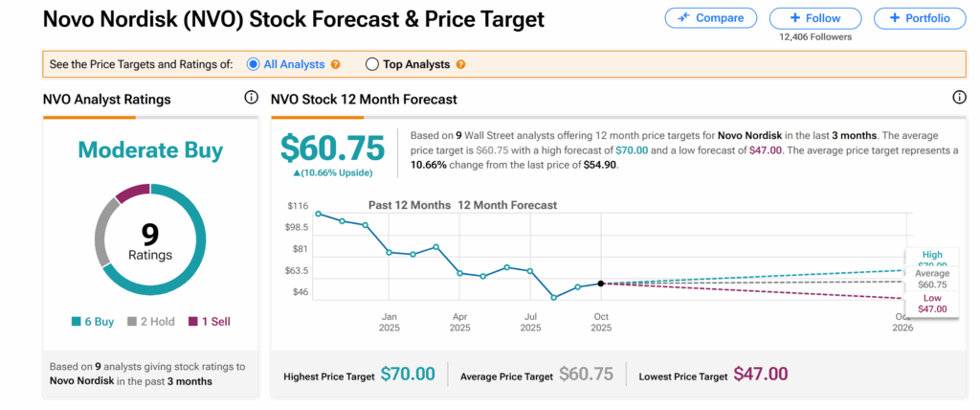Image resolution: width=980 pixels, height=410 pixels.
Task: Click the black Oct 2025 chart data point
Action: 600,284
